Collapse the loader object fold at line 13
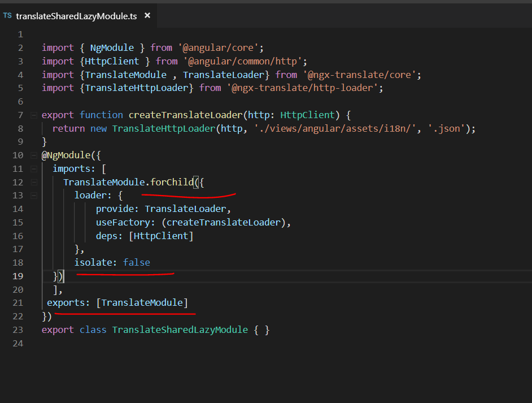 click(33, 196)
